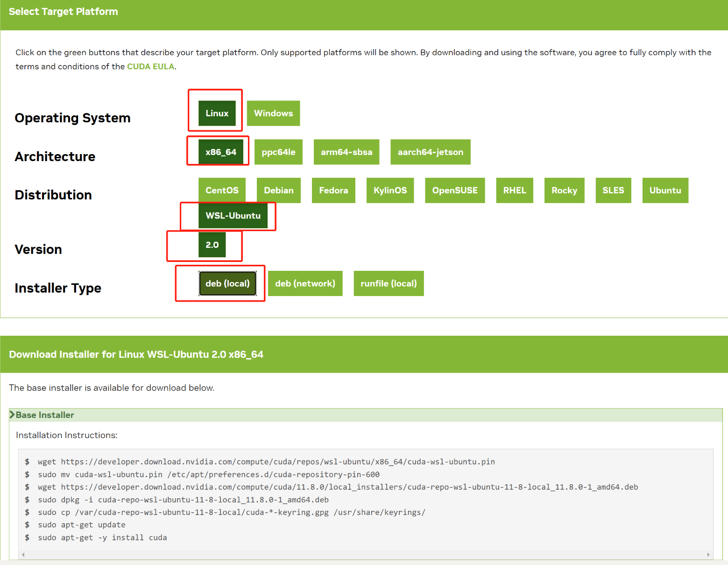Image resolution: width=728 pixels, height=565 pixels.
Task: Select deb (local) installer type
Action: [227, 283]
